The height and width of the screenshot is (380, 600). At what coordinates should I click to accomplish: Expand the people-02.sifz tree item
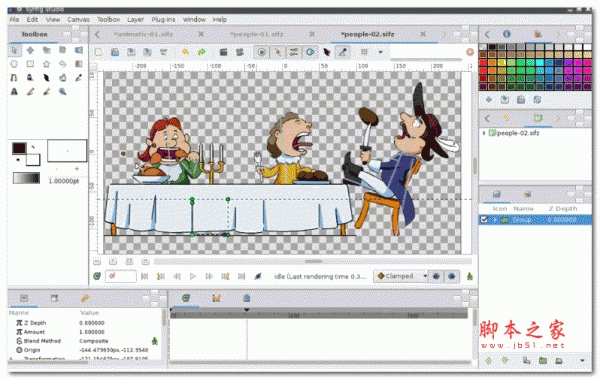(484, 133)
